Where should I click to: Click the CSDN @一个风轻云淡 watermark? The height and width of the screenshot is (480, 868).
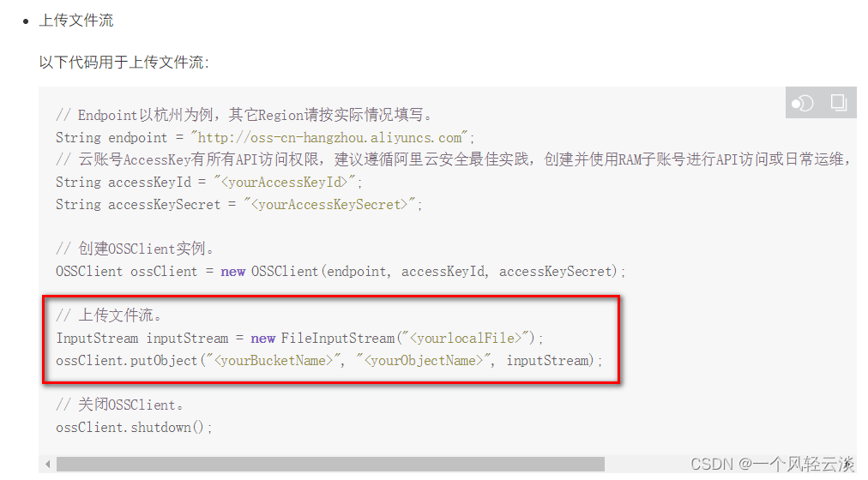click(772, 464)
